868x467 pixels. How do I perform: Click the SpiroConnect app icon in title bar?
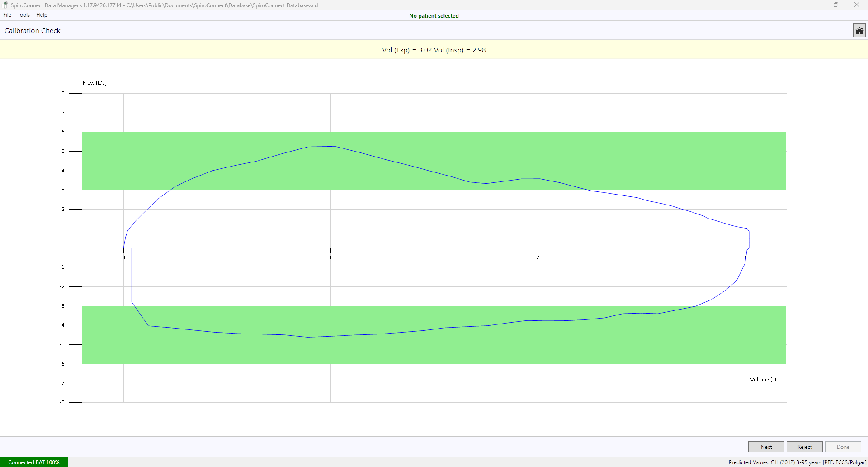pos(5,5)
